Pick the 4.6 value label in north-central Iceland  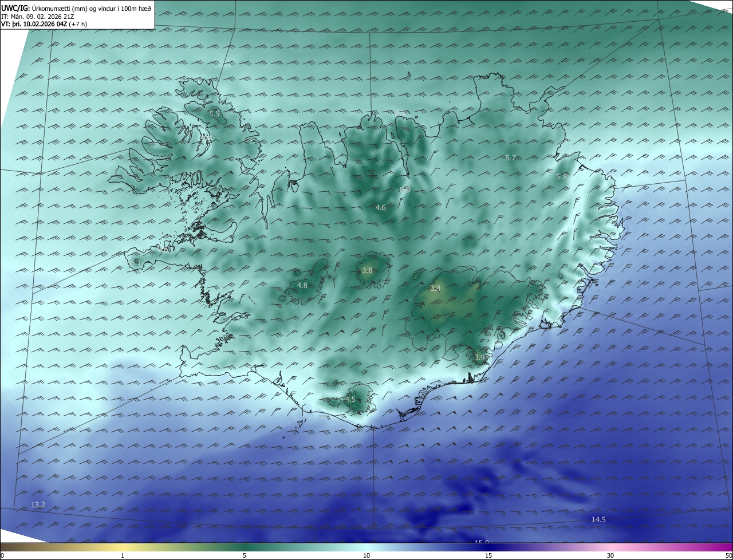pyautogui.click(x=381, y=208)
